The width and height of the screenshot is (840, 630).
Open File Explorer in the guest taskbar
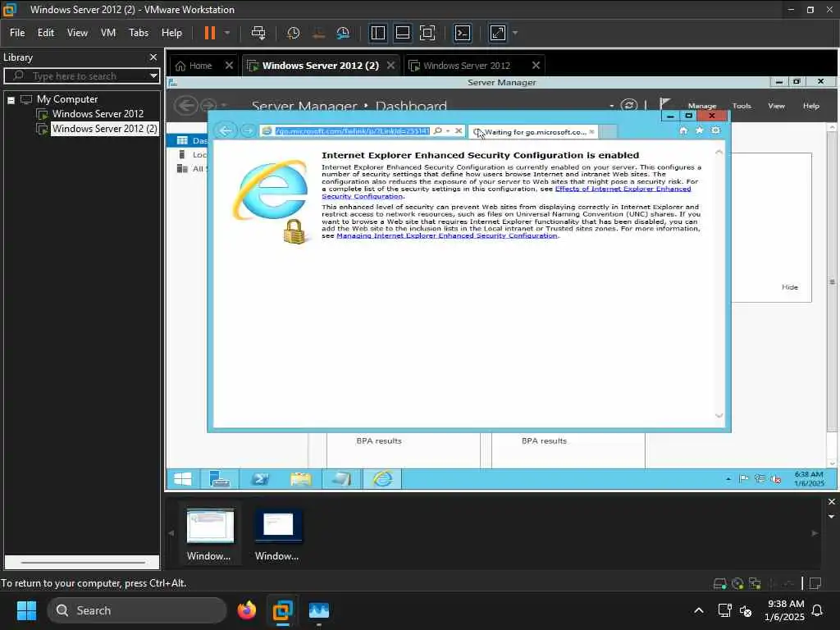pyautogui.click(x=300, y=479)
